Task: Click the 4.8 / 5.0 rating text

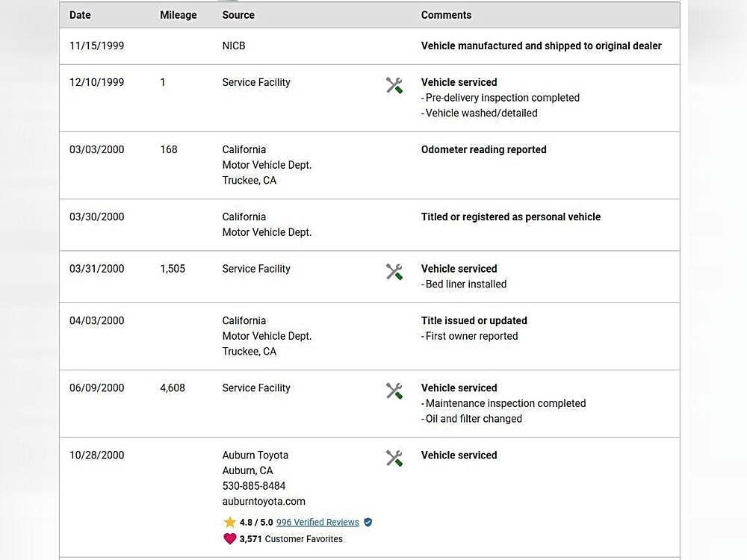Action: pos(256,523)
